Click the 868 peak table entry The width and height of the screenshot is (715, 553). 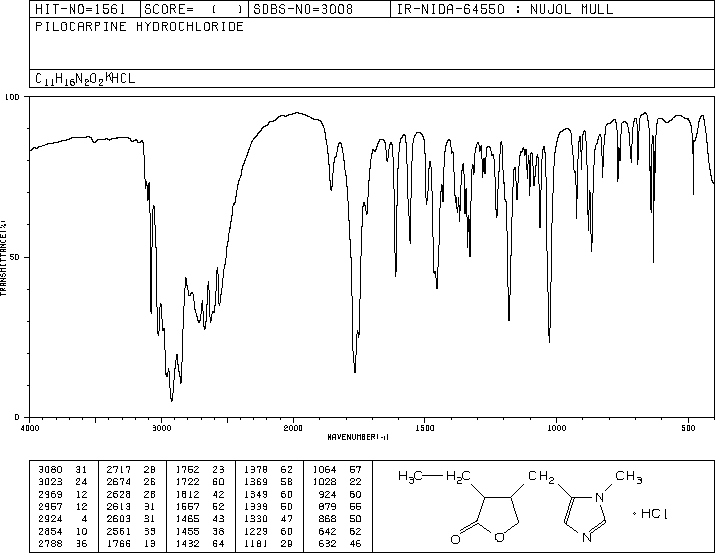(340, 519)
